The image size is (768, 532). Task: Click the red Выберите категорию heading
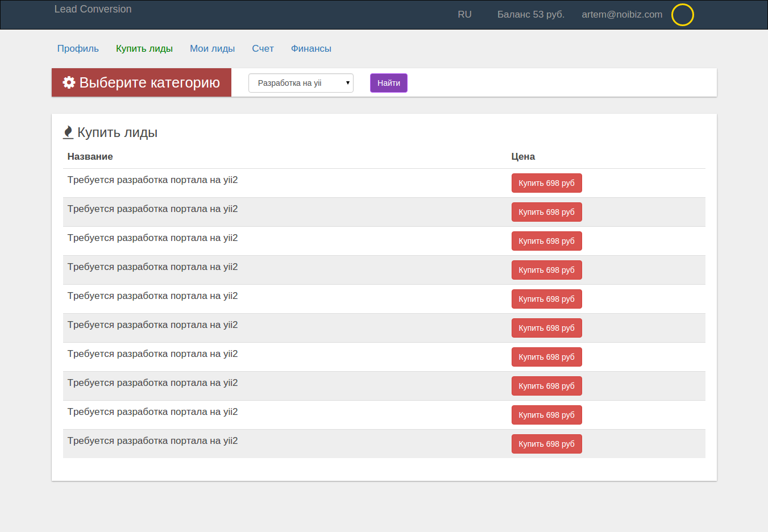click(x=149, y=83)
